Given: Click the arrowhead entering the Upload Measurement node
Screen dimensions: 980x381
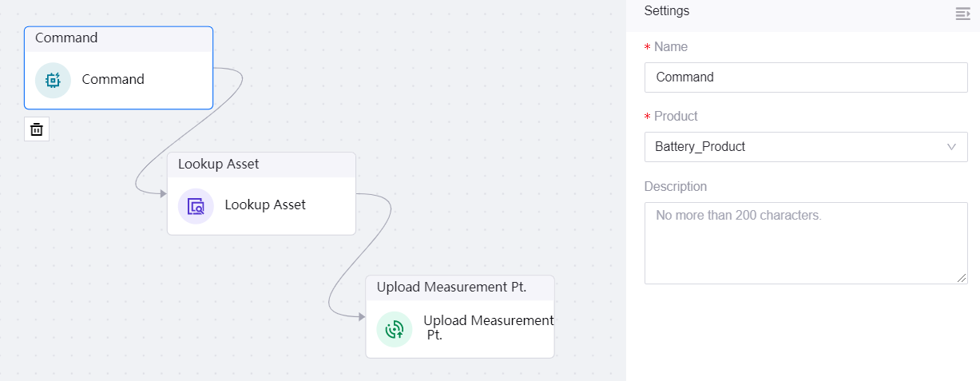Looking at the screenshot, I should point(361,316).
